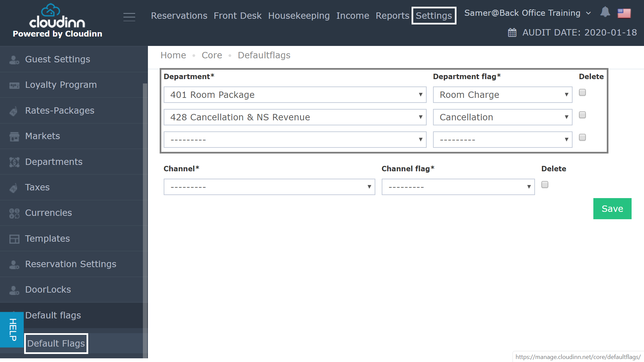Toggle the hamburger sidebar menu icon
Image resolution: width=644 pixels, height=362 pixels.
coord(129,17)
